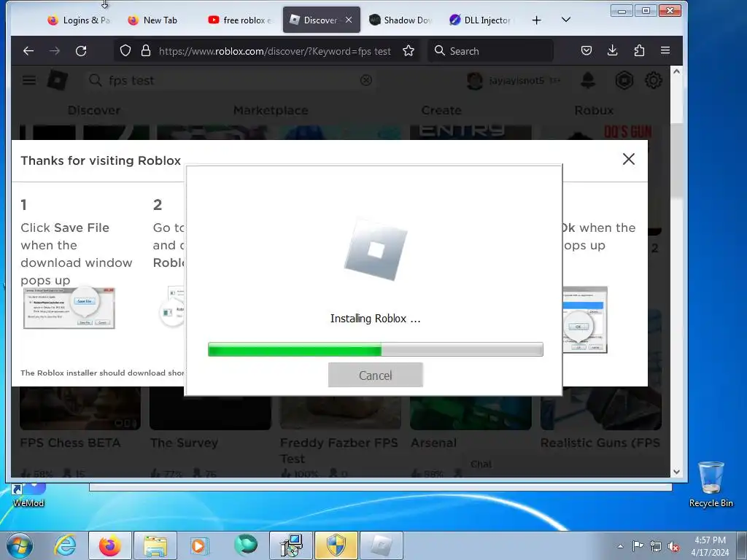The height and width of the screenshot is (560, 747).
Task: Switch to the Logins & Passwords tab
Action: point(79,20)
